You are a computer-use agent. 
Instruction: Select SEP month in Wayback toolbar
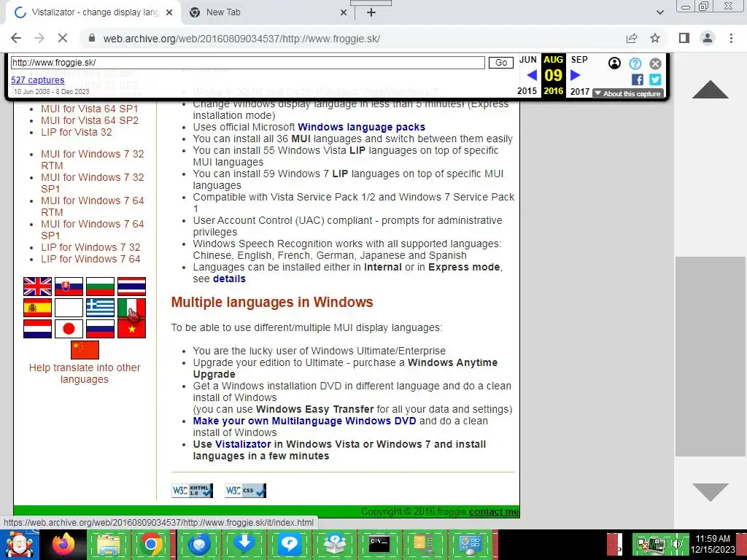click(x=579, y=60)
